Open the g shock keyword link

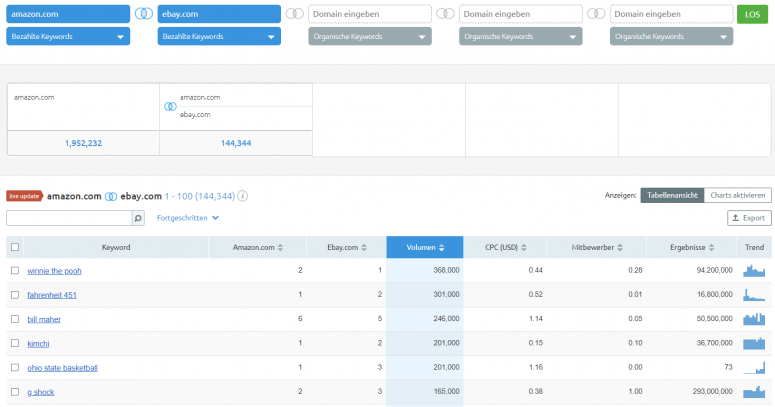coord(41,392)
